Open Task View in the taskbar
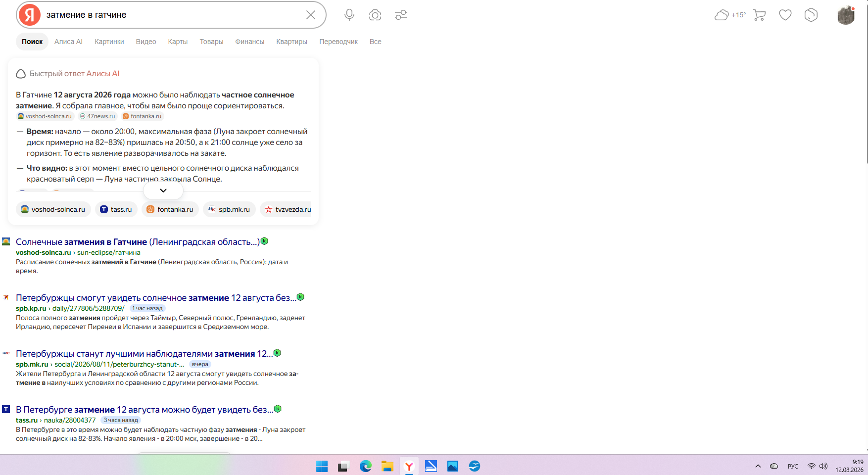Image resolution: width=868 pixels, height=475 pixels. coord(343,466)
